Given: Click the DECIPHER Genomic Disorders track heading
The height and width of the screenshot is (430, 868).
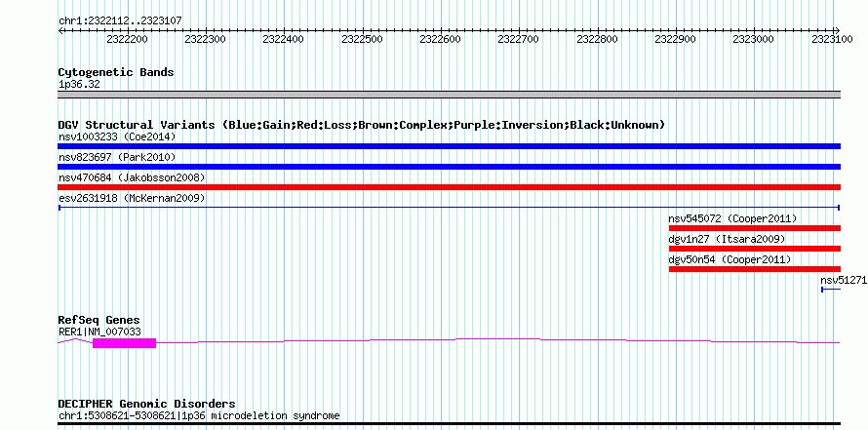Looking at the screenshot, I should point(146,404).
